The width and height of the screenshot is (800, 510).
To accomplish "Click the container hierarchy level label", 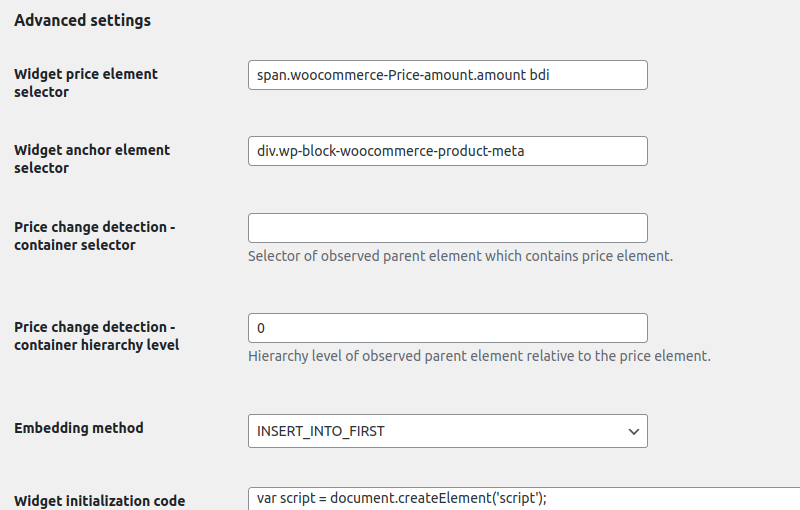I will click(x=97, y=336).
